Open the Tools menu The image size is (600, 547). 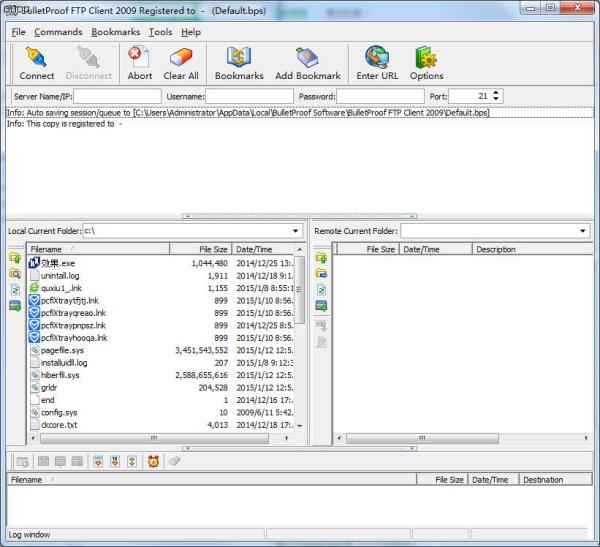(160, 32)
